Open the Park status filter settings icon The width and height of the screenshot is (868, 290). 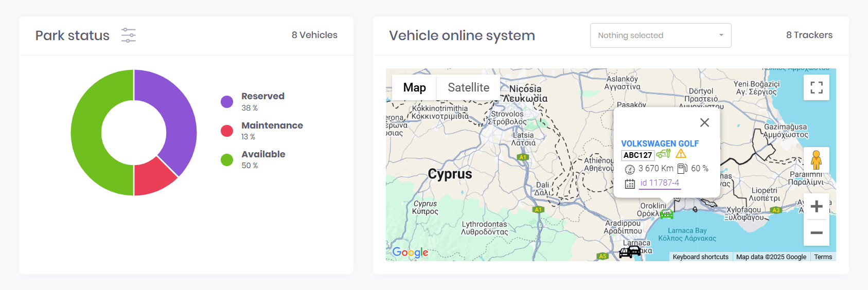[x=128, y=35]
